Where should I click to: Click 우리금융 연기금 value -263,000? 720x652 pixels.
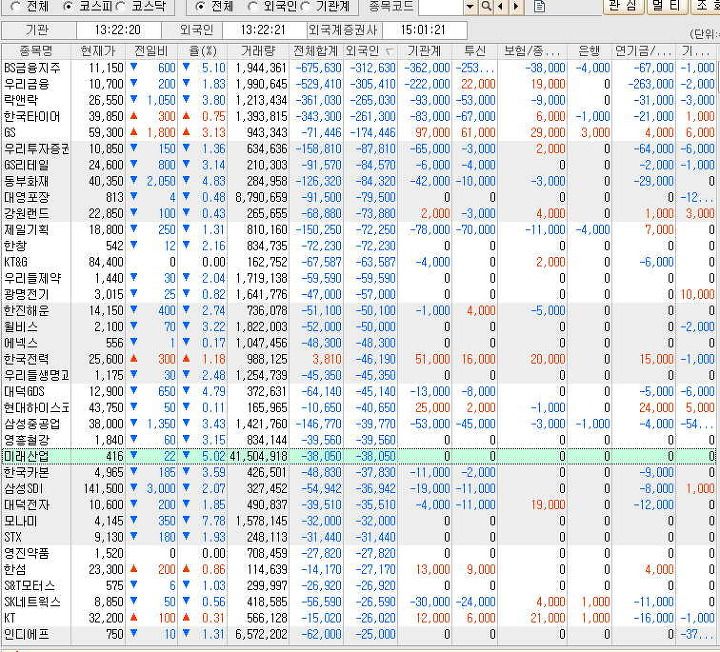651,84
